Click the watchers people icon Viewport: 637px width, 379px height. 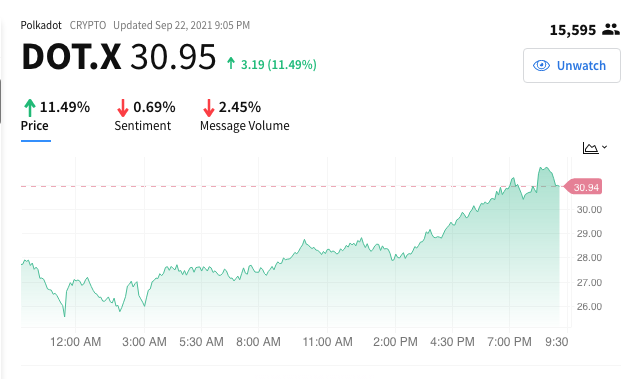pyautogui.click(x=611, y=29)
